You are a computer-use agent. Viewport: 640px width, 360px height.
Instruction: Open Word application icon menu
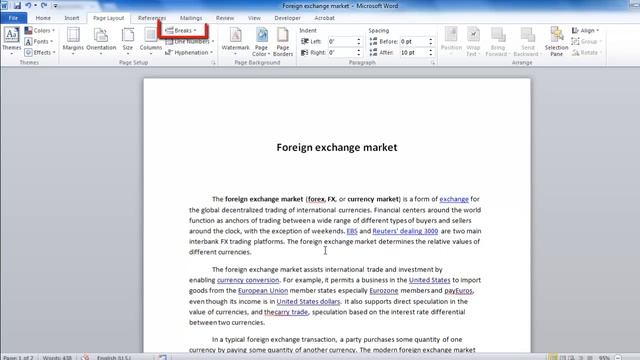[x=4, y=5]
